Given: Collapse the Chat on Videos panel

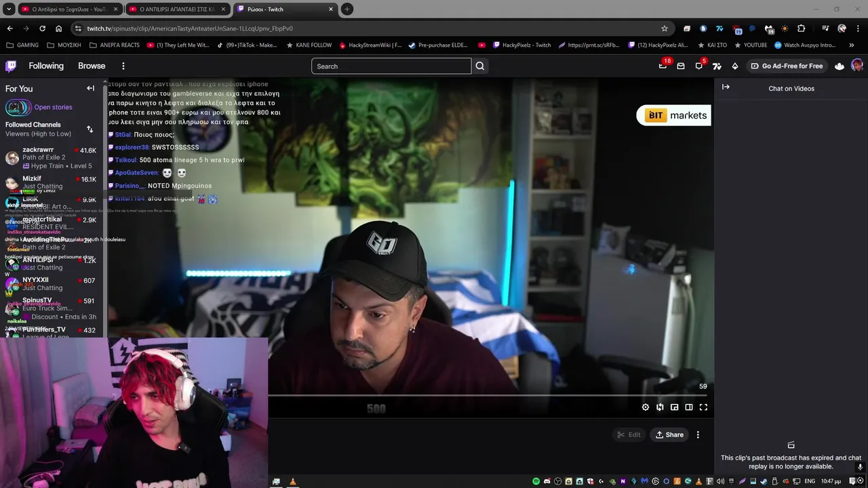Looking at the screenshot, I should (x=726, y=87).
